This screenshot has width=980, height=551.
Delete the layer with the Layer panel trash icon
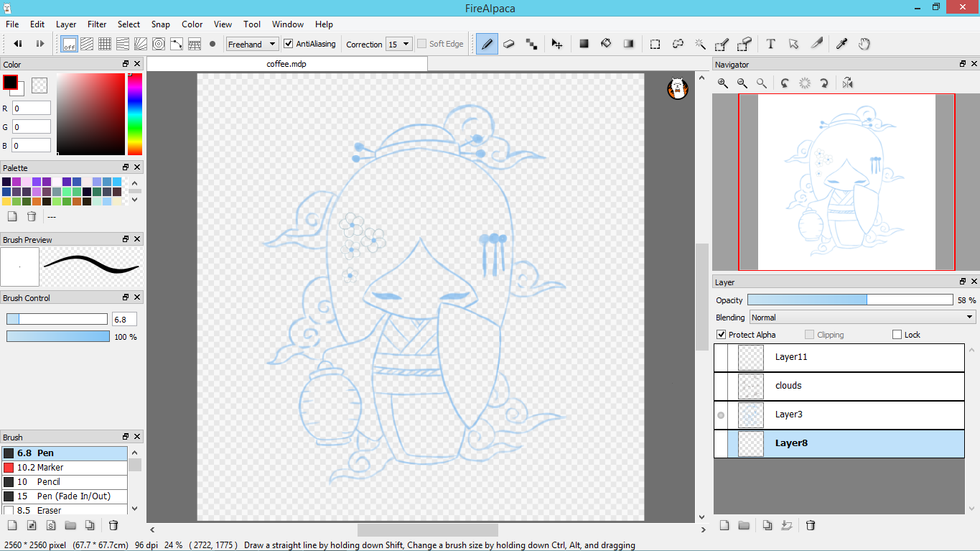tap(811, 525)
